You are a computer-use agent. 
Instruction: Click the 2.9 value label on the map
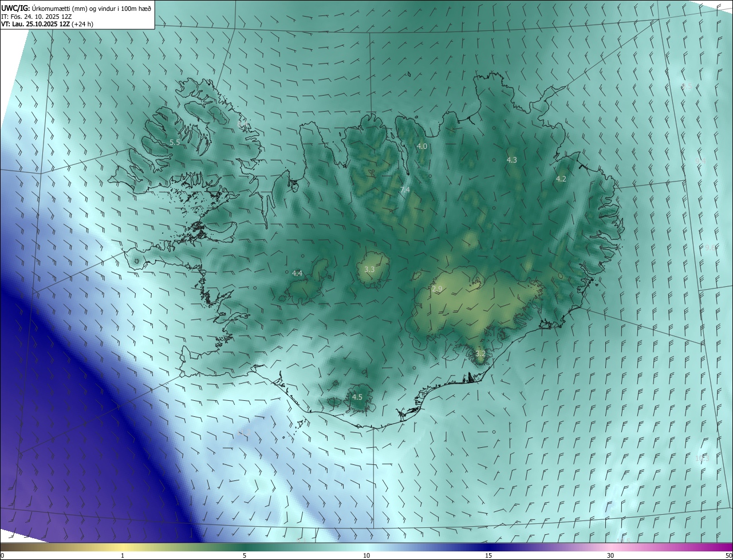coord(438,289)
